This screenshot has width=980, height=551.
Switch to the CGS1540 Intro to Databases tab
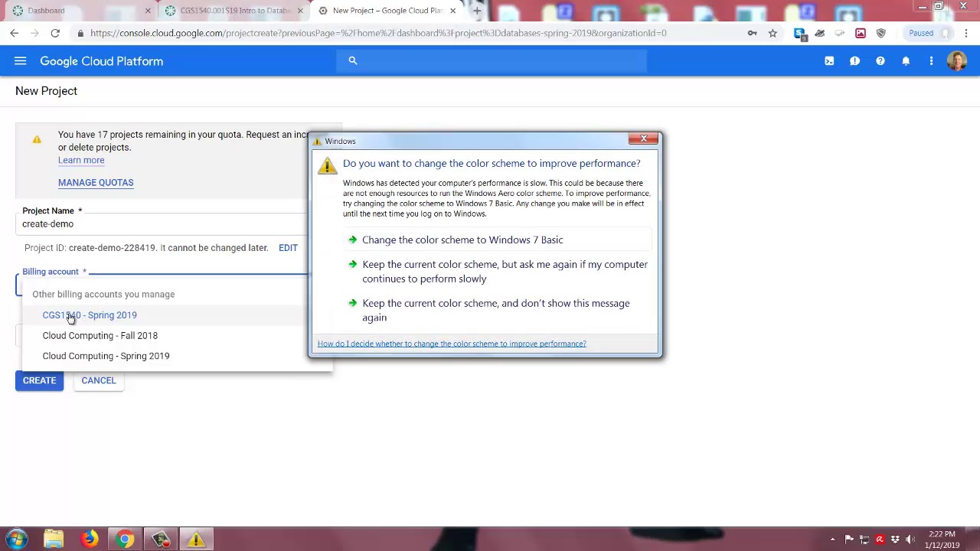(x=234, y=11)
